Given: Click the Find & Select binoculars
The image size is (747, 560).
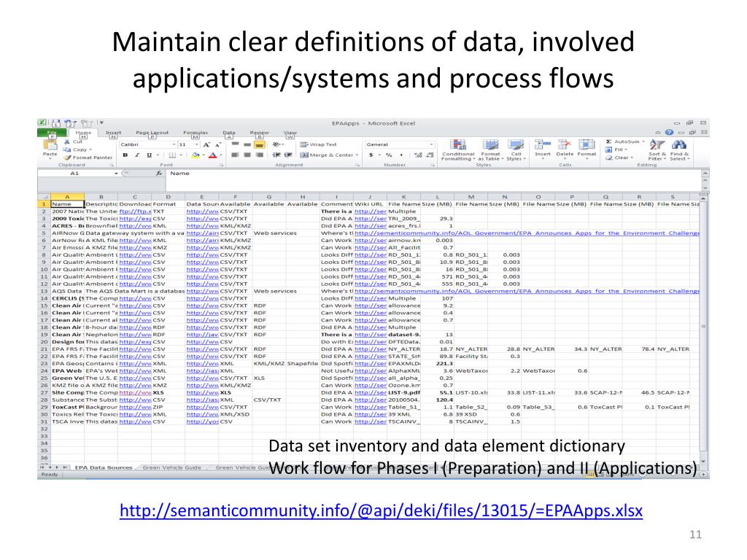Looking at the screenshot, I should point(679,145).
